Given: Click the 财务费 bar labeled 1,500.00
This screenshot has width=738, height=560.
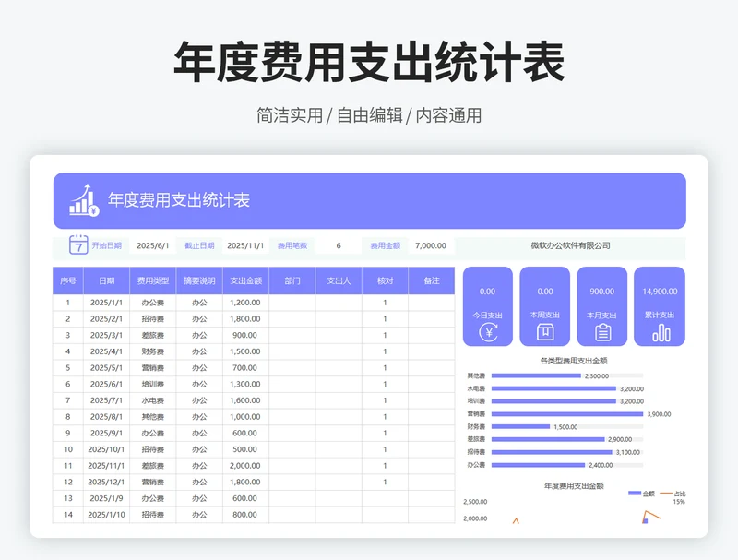Looking at the screenshot, I should [x=520, y=427].
